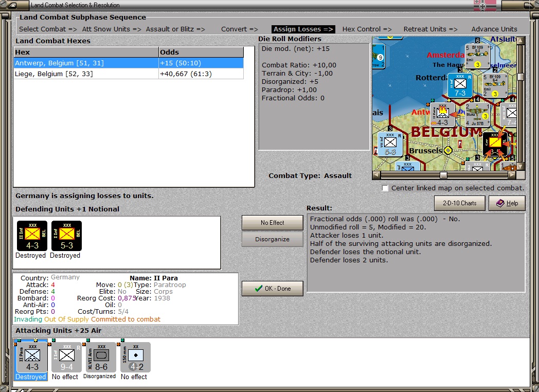Click Assault or Blitz subphase label

point(175,29)
